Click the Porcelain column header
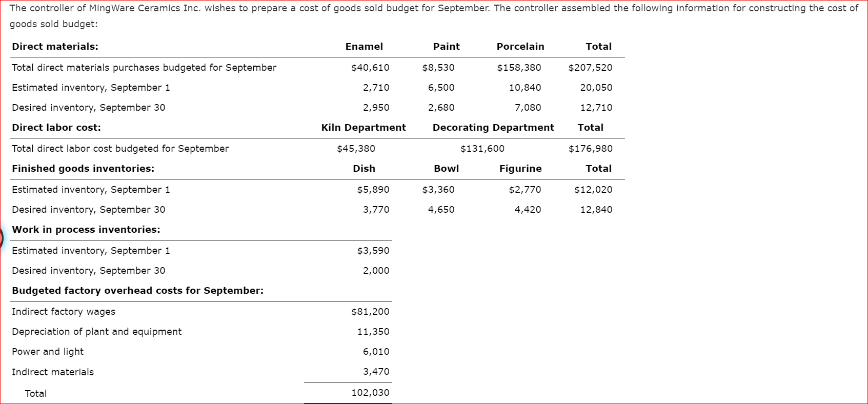The height and width of the screenshot is (404, 868). (x=520, y=47)
